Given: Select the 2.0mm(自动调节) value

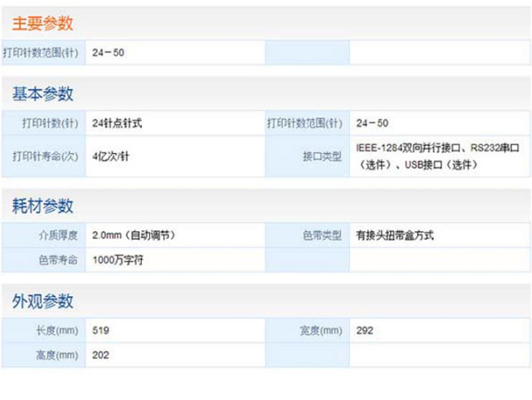Looking at the screenshot, I should pos(133,236).
